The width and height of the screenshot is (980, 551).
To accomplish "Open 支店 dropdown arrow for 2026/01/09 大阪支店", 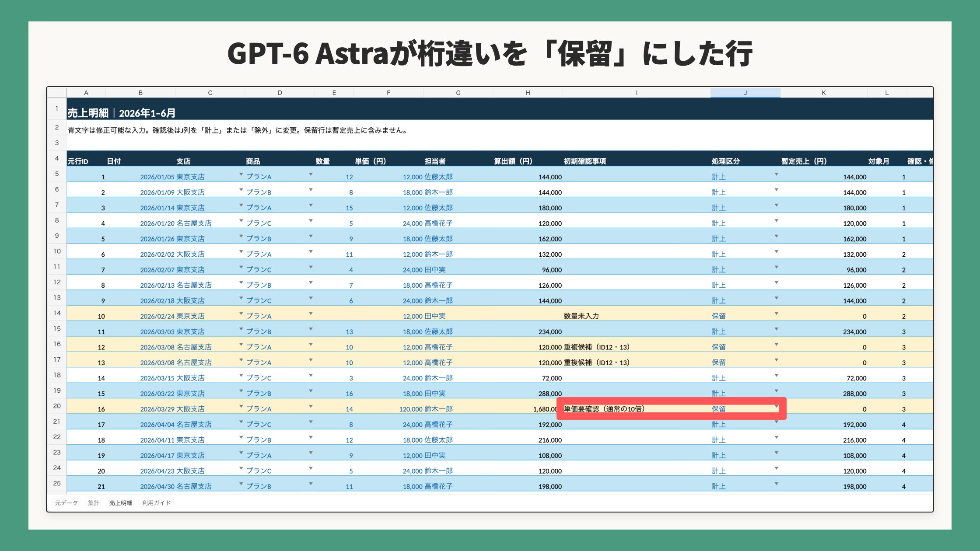I will [241, 190].
